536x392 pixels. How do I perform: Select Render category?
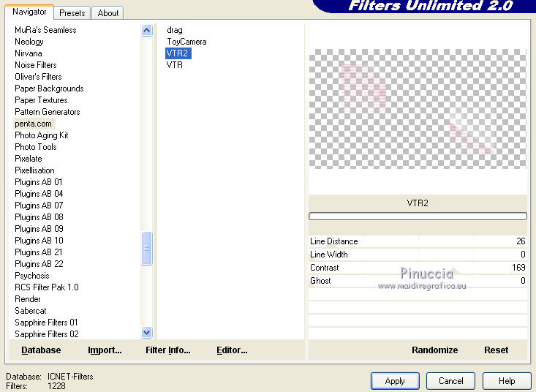point(28,299)
